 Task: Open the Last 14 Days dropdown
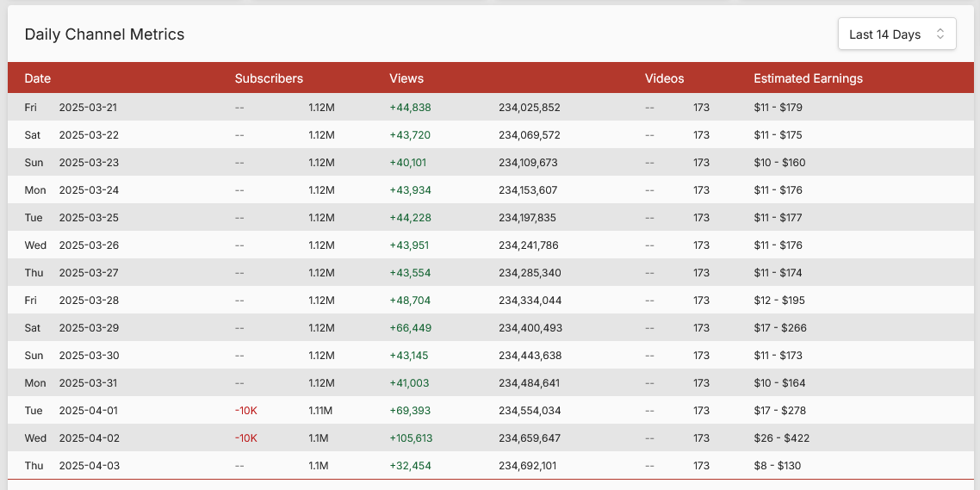(896, 34)
